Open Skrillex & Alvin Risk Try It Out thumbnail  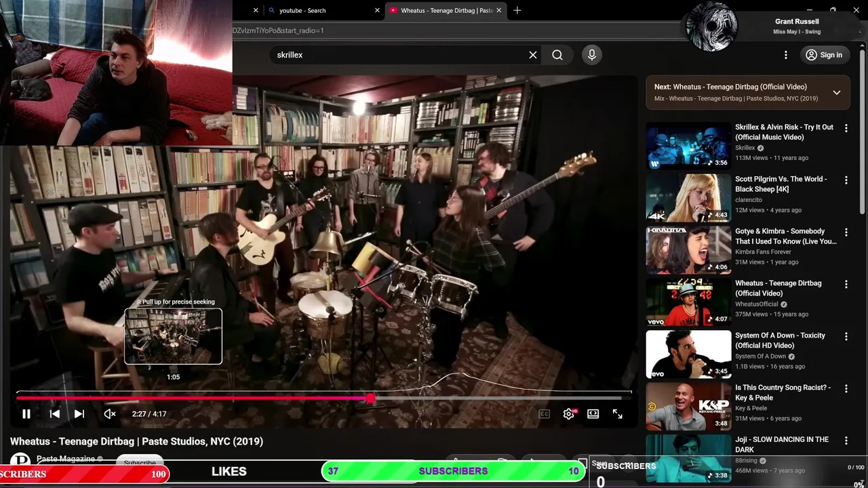(688, 145)
